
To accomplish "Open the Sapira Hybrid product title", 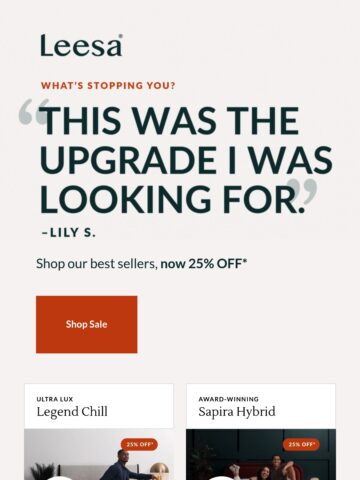I will coord(237,412).
